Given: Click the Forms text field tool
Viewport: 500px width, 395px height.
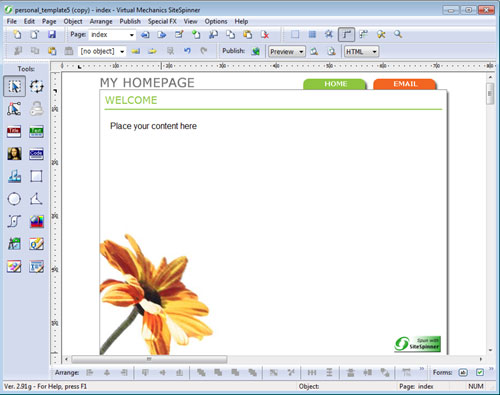Looking at the screenshot, I should click(463, 372).
